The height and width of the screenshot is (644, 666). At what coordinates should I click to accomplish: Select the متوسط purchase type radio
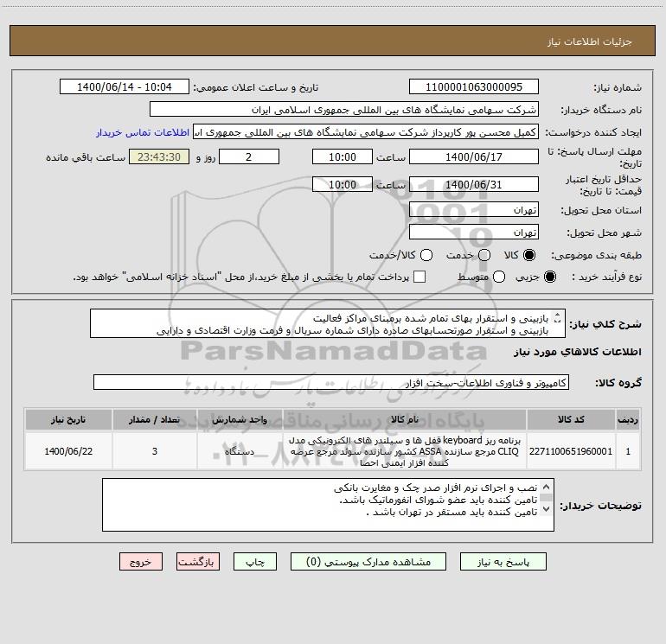coord(499,277)
